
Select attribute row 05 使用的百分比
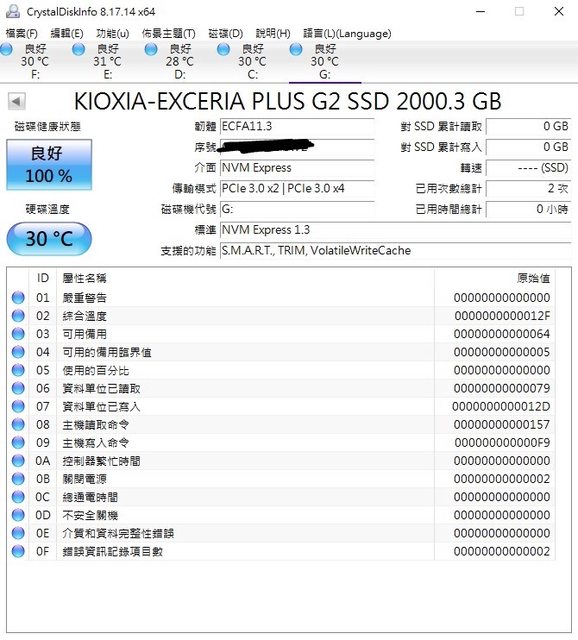[x=282, y=370]
